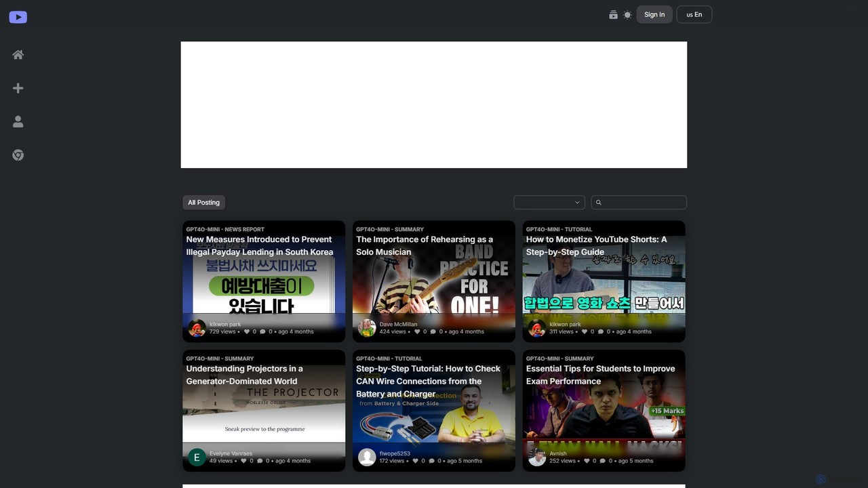The height and width of the screenshot is (488, 868).
Task: Click '49 views' on Projectors card
Action: (221, 461)
